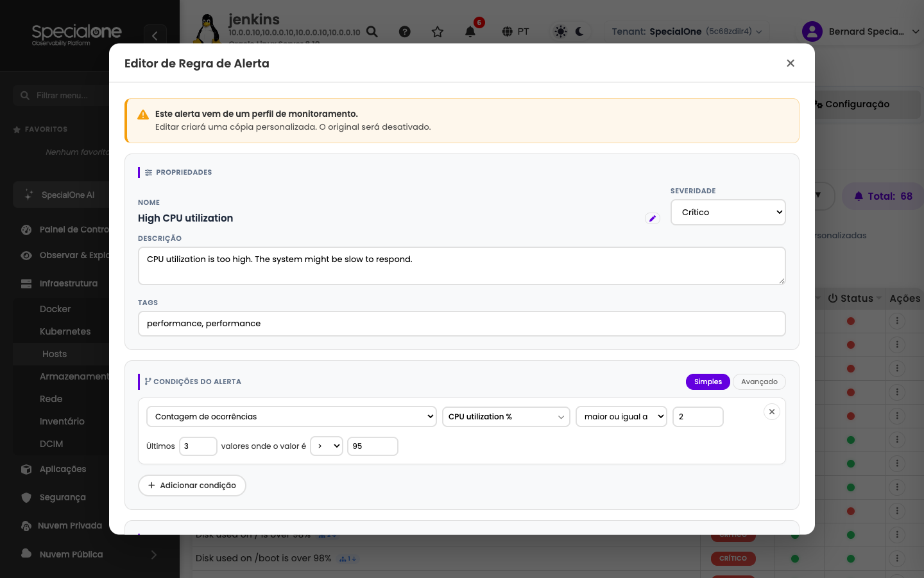The height and width of the screenshot is (578, 924).
Task: Click the Tags input field
Action: point(462,324)
